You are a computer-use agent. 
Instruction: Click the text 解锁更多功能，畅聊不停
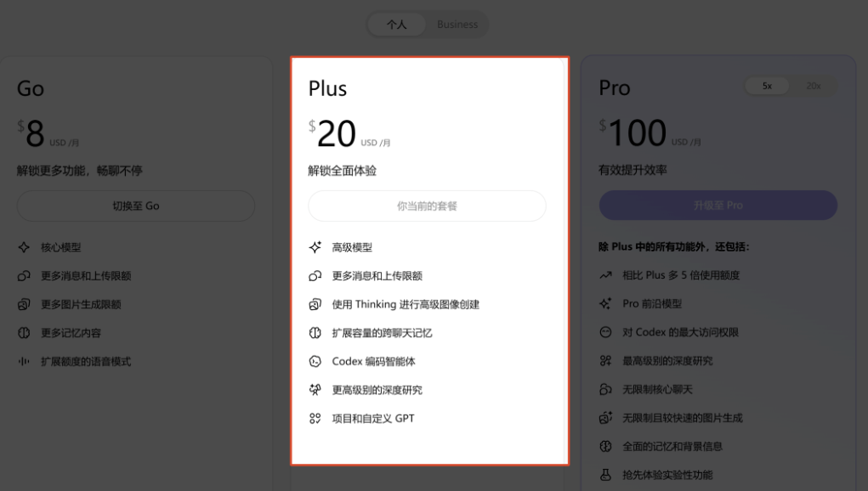tap(80, 171)
